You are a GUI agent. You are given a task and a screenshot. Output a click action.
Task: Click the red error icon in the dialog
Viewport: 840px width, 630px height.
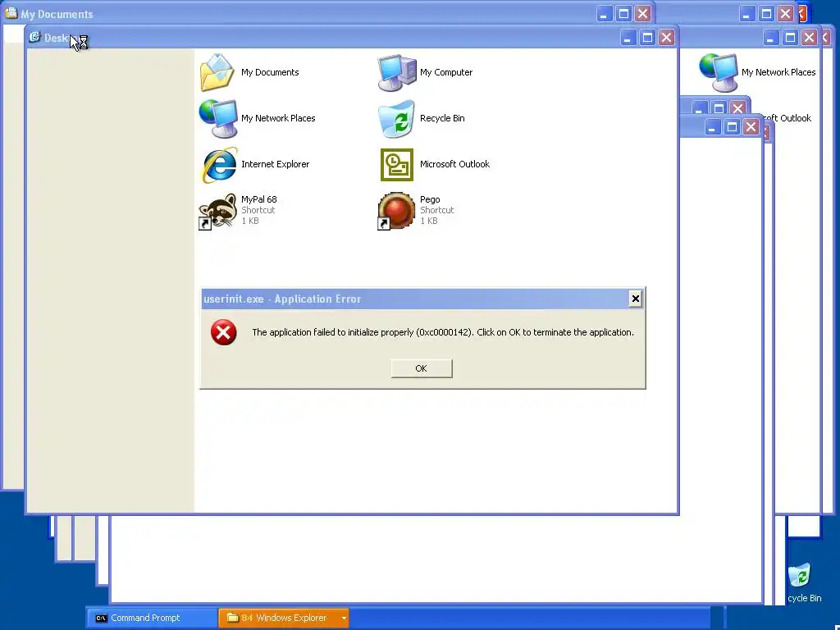click(223, 332)
